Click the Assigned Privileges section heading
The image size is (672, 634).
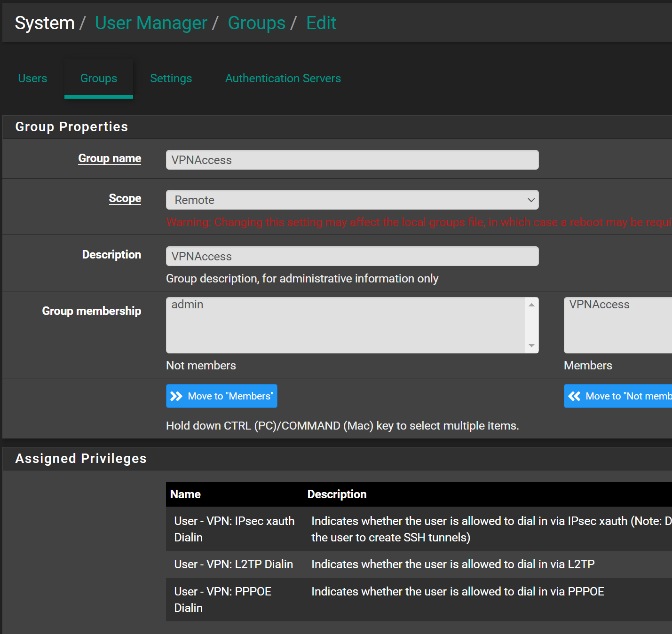[81, 459]
